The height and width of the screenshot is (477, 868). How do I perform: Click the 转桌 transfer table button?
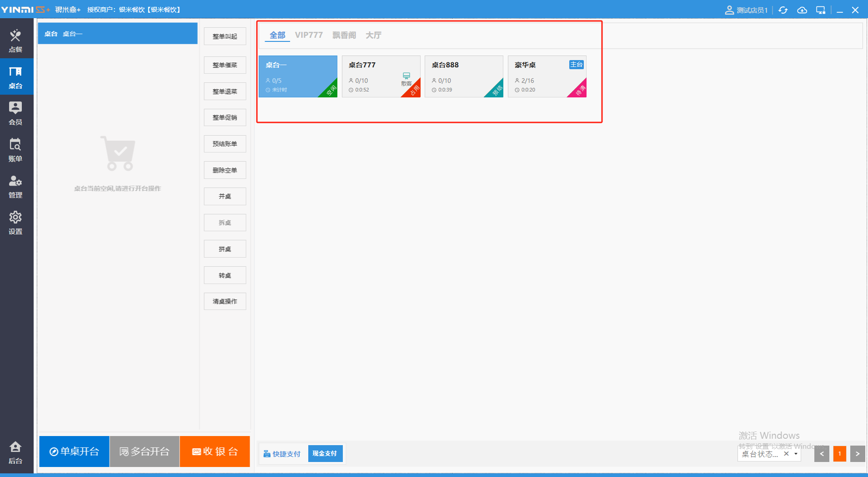(225, 275)
